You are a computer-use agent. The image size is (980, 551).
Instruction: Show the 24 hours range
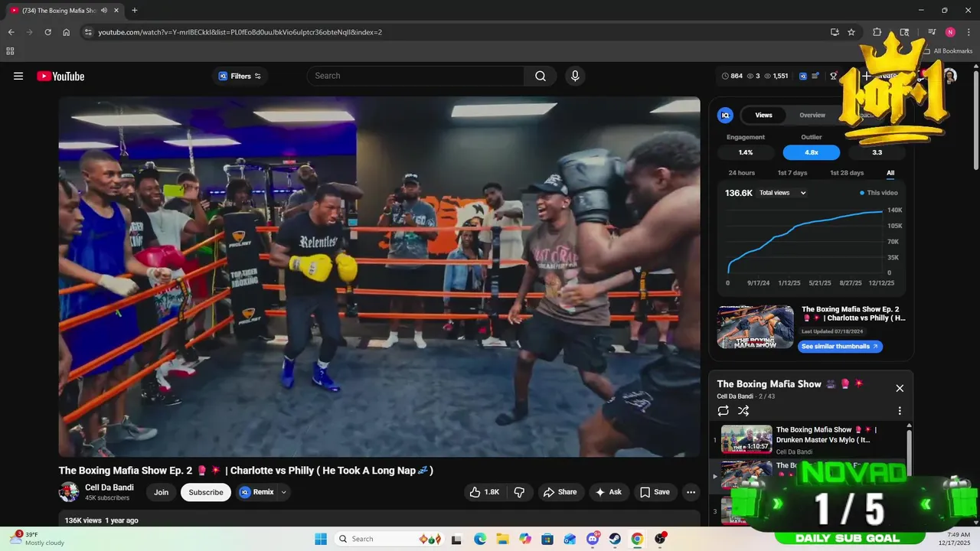(741, 173)
